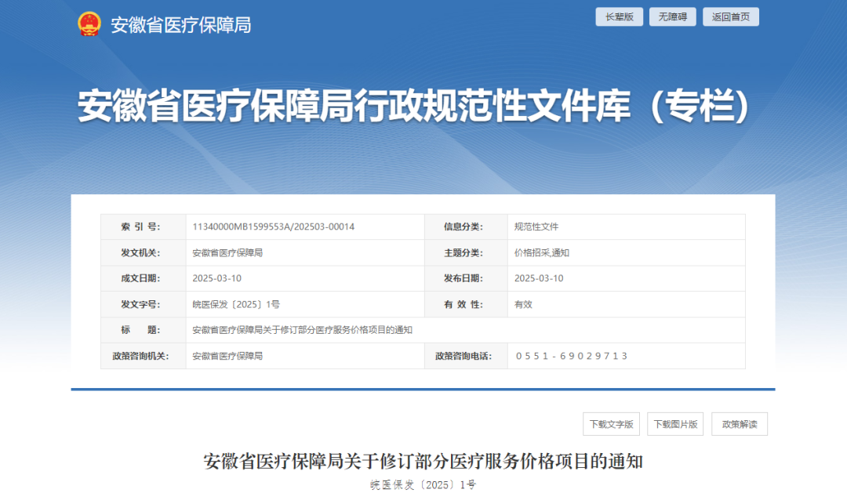The image size is (847, 504).
Task: Click 发布日期 value 2025-03-10
Action: (x=539, y=278)
